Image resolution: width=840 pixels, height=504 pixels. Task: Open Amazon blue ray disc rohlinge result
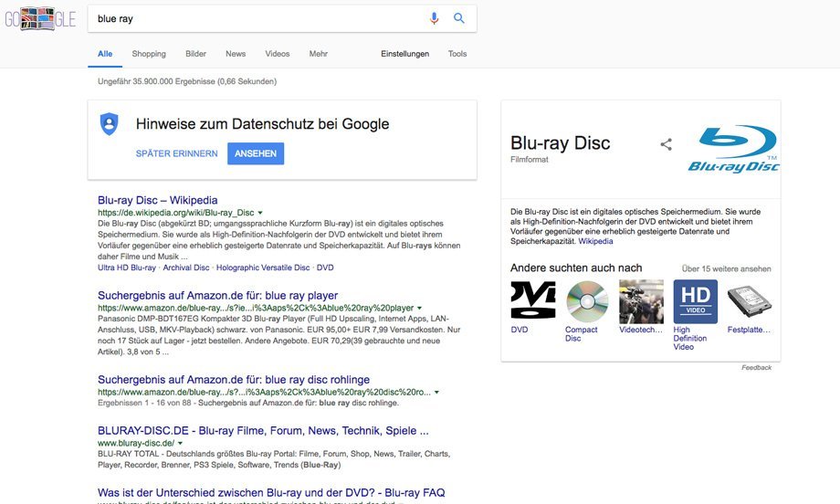[234, 380]
